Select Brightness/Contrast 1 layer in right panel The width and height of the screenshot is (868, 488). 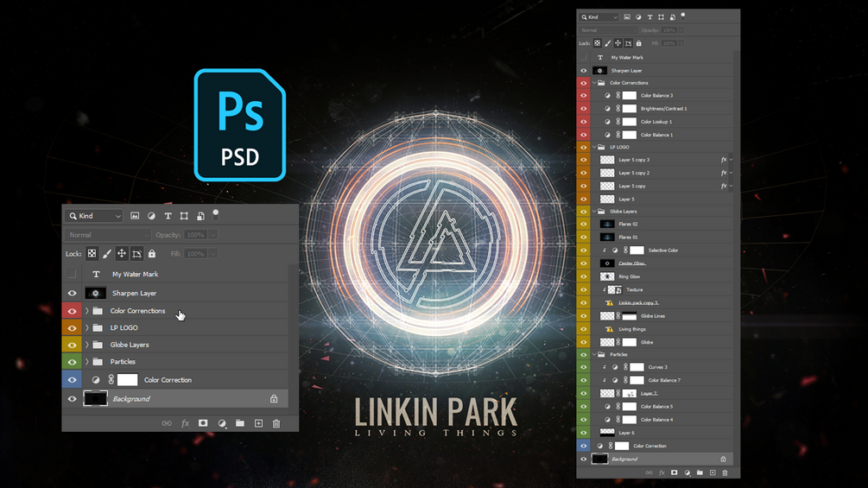point(662,109)
